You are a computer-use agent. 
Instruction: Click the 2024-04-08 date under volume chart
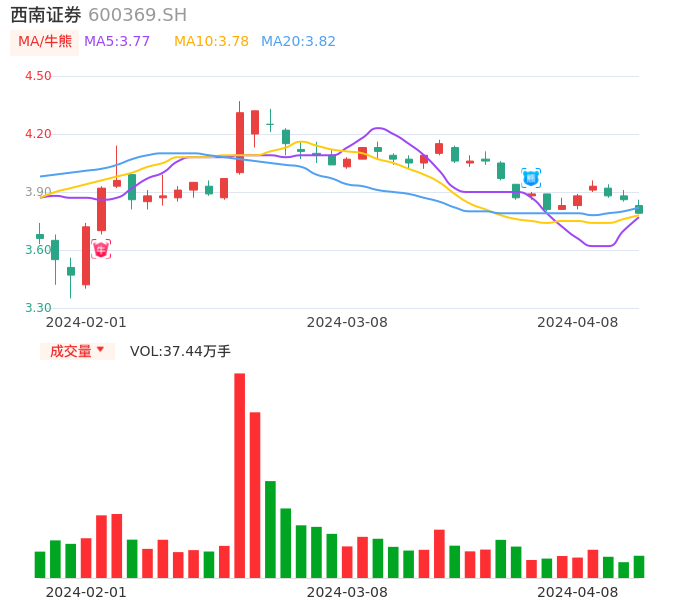578,592
